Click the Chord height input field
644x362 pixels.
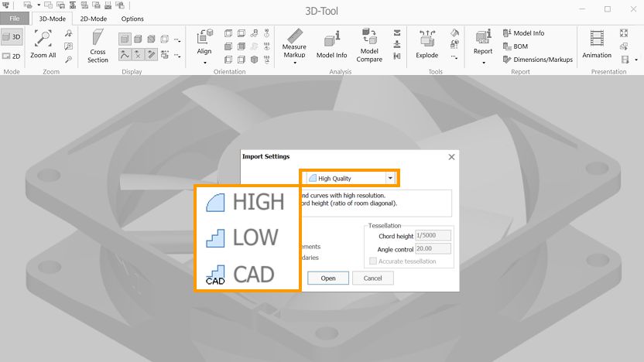[433, 235]
